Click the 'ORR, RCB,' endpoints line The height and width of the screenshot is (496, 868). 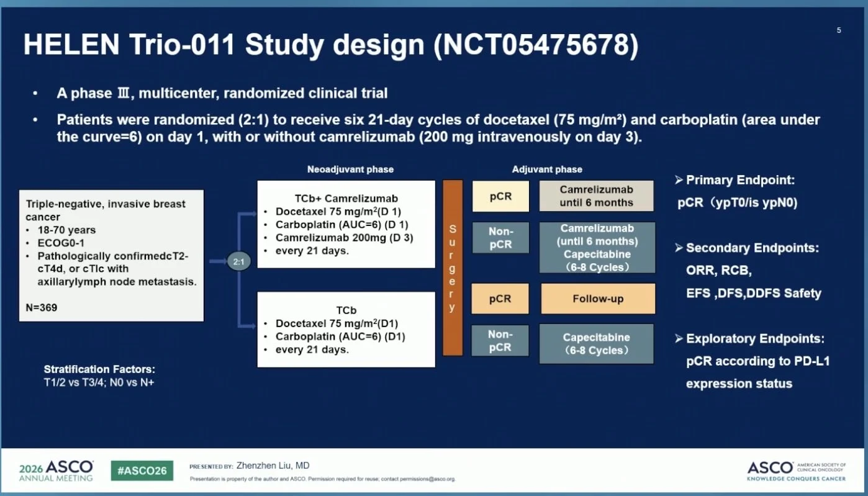tap(719, 271)
